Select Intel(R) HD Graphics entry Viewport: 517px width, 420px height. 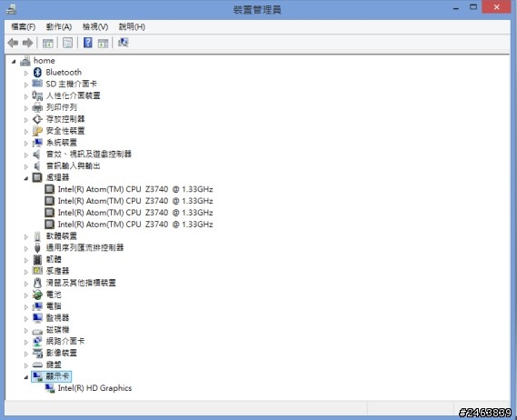(x=94, y=388)
